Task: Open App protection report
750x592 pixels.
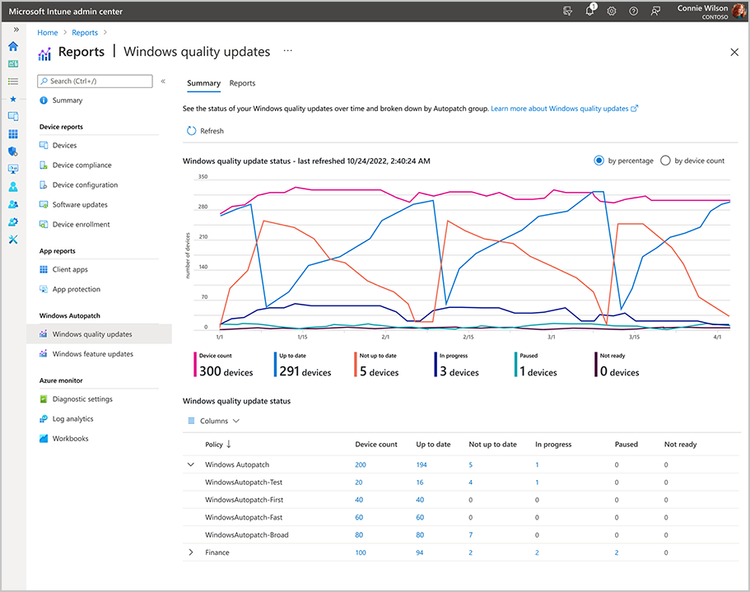Action: pos(76,289)
